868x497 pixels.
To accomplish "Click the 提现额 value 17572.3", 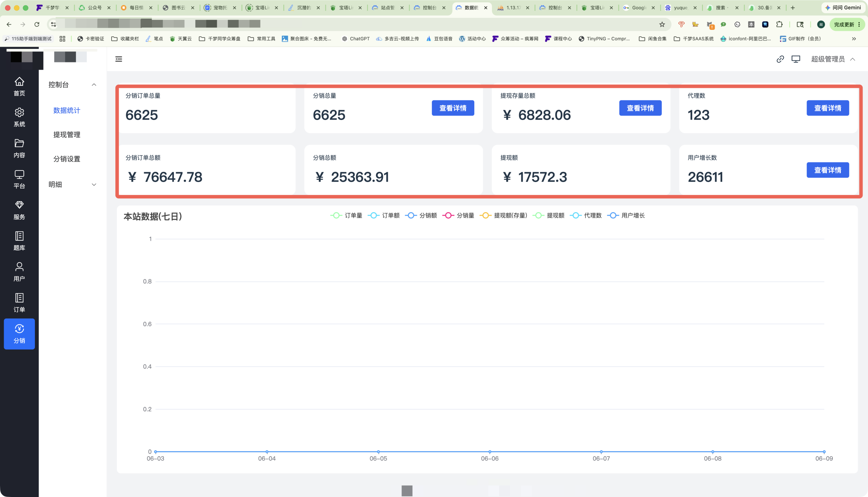I will click(534, 177).
